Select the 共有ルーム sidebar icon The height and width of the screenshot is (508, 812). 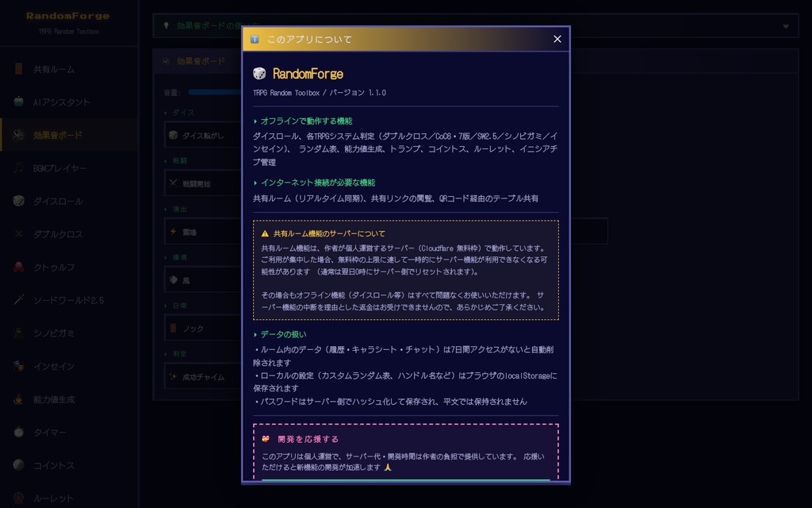pyautogui.click(x=17, y=69)
